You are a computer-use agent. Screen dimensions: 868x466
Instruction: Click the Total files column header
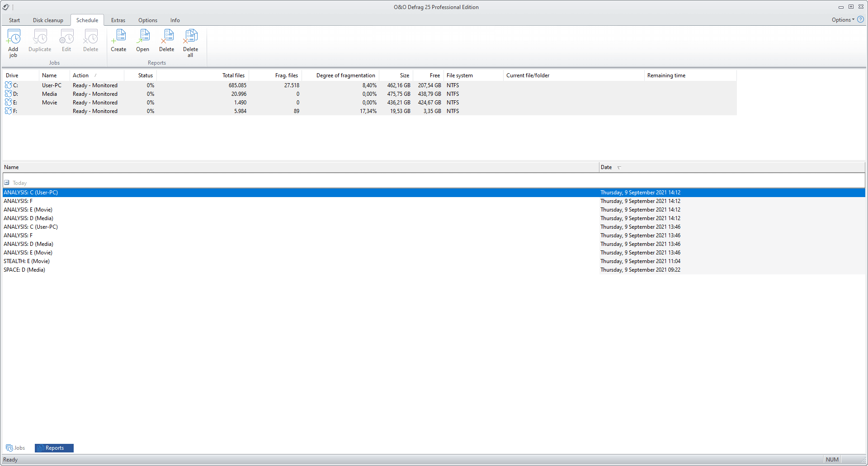click(203, 75)
